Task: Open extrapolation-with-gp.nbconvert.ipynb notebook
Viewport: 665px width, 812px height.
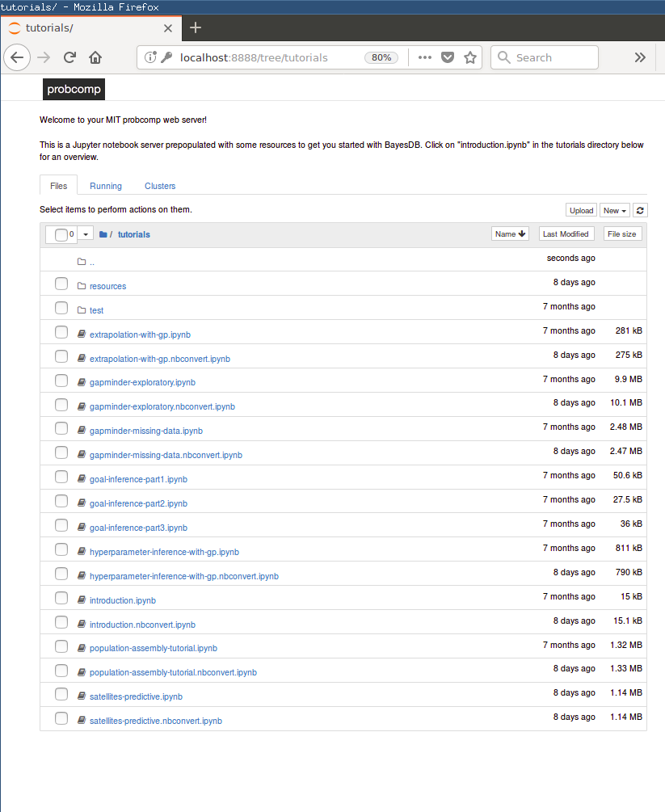Action: coord(159,359)
